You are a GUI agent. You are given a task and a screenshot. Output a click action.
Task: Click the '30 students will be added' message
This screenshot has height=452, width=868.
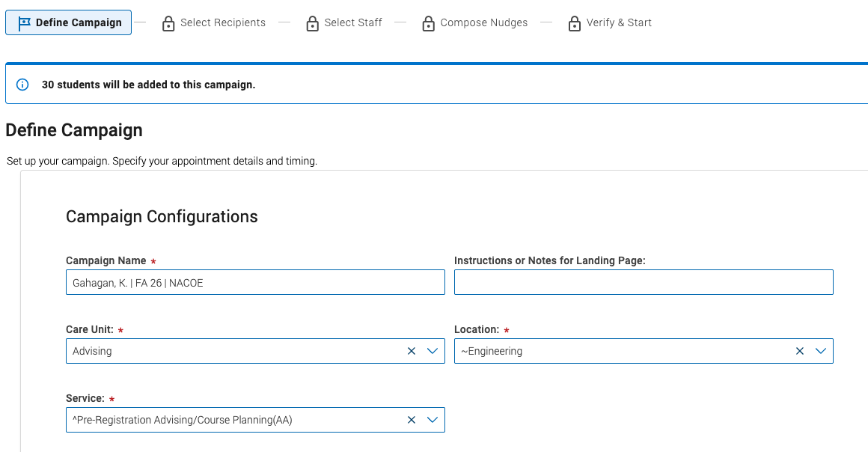pyautogui.click(x=148, y=85)
